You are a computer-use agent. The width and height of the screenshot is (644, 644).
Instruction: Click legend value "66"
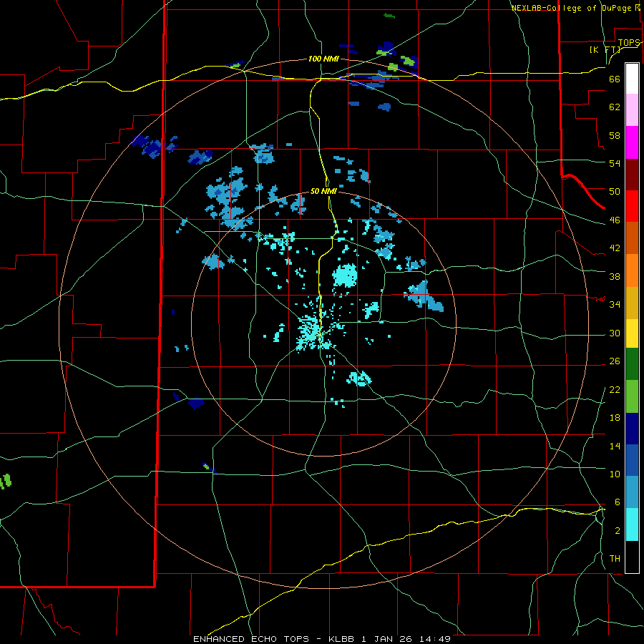[615, 79]
